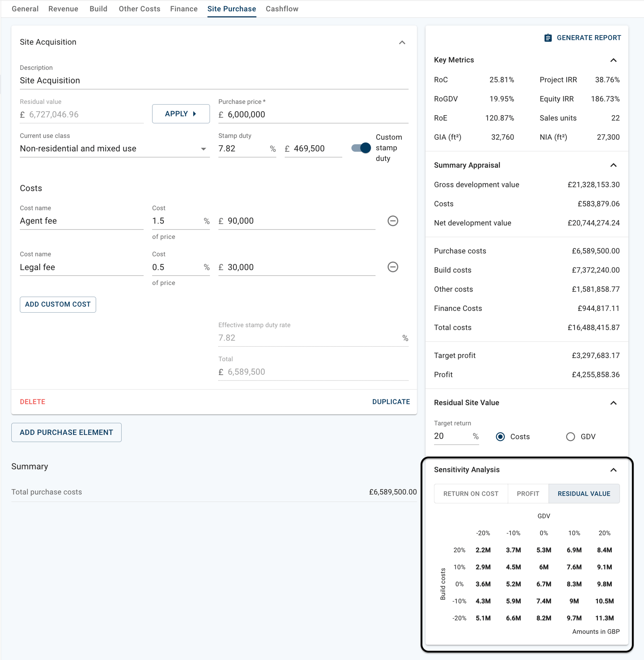Image resolution: width=644 pixels, height=660 pixels.
Task: Click the 6.7M base case sensitivity cell
Action: (544, 584)
